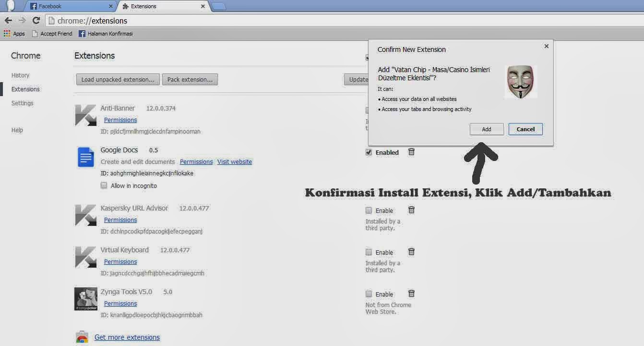Delete Kaspersky URL Advisor via trash icon

pos(411,210)
